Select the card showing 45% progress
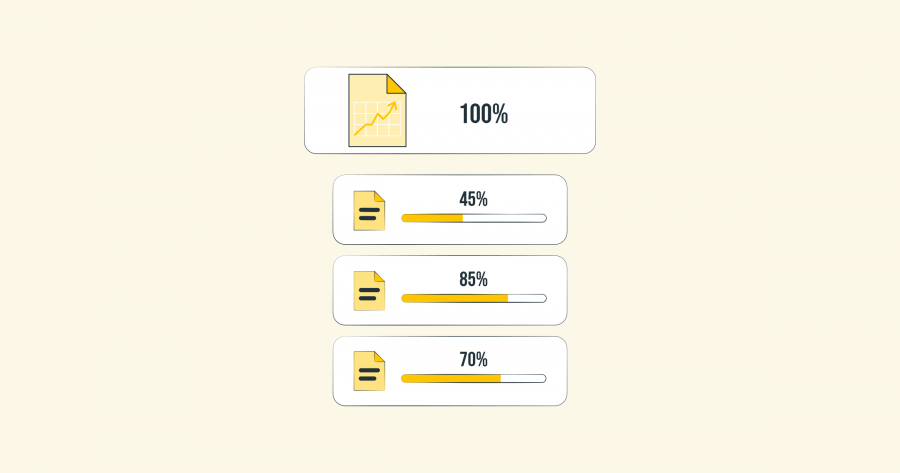 pyautogui.click(x=450, y=210)
